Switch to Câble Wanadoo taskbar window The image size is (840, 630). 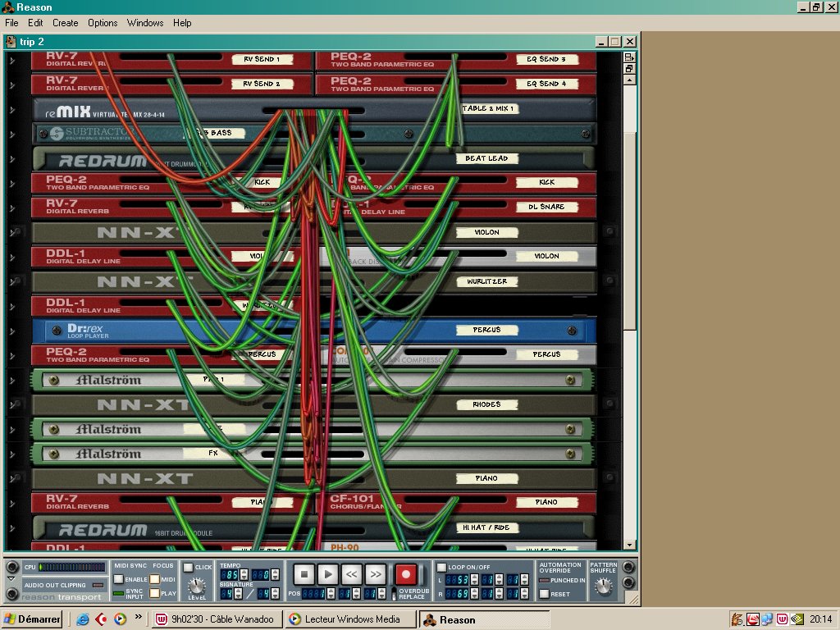point(217,619)
